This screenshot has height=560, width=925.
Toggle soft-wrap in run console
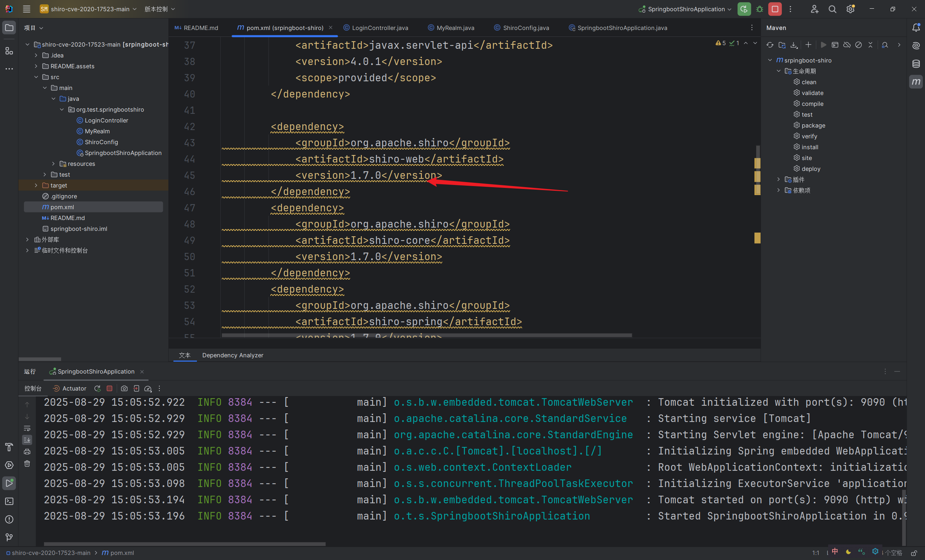coord(27,428)
